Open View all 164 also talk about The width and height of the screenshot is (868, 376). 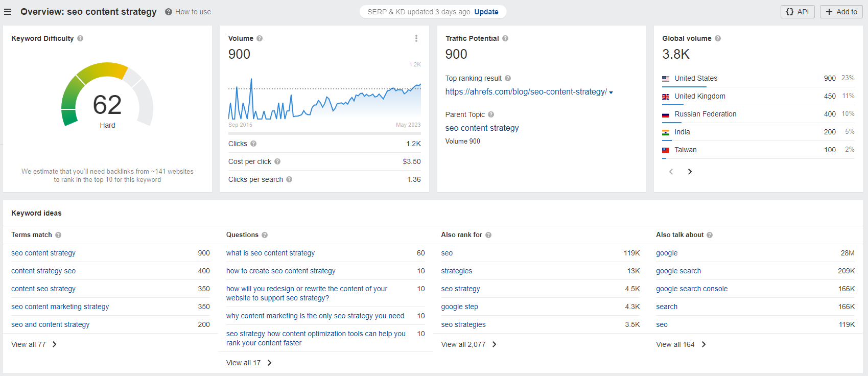(681, 344)
